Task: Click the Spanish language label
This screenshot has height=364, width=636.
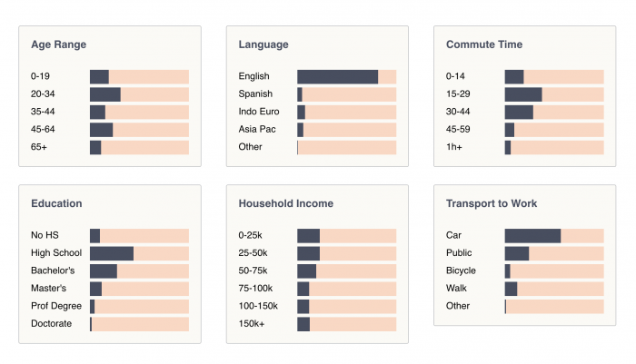Action: pos(255,94)
